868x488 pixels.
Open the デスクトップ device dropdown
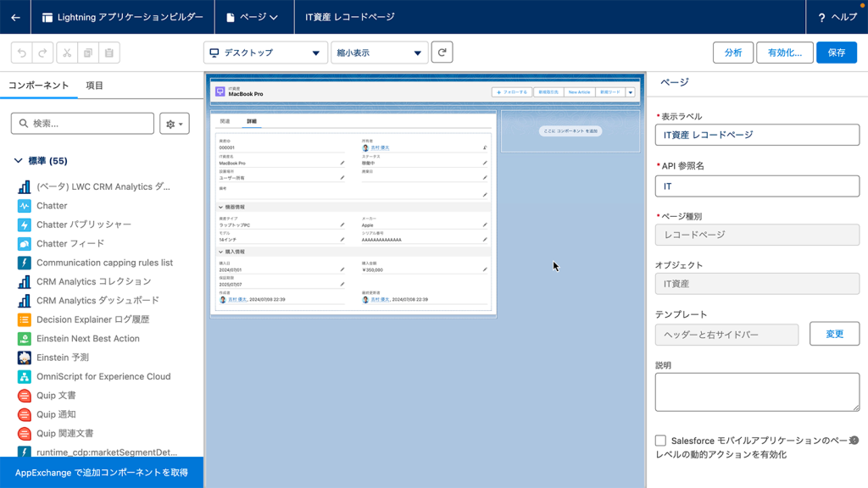coord(265,53)
